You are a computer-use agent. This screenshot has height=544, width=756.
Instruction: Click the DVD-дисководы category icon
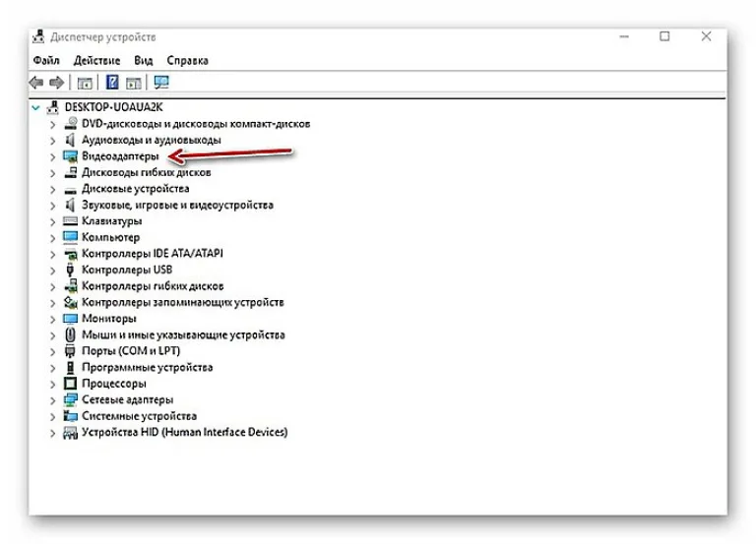[x=71, y=123]
